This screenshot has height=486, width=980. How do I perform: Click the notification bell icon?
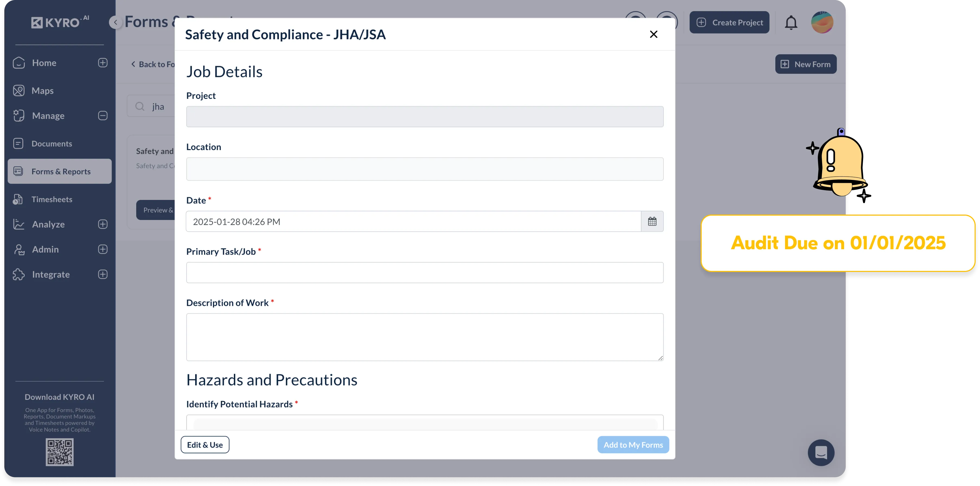point(791,22)
